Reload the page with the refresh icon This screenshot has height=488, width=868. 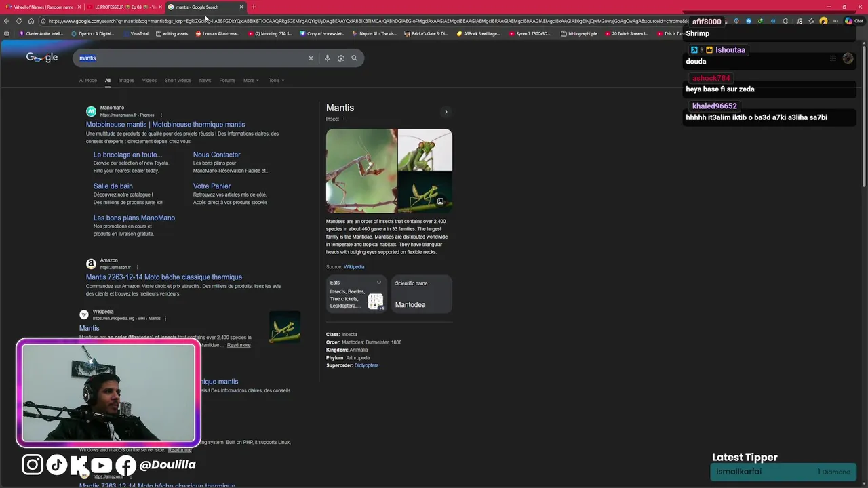tap(19, 21)
